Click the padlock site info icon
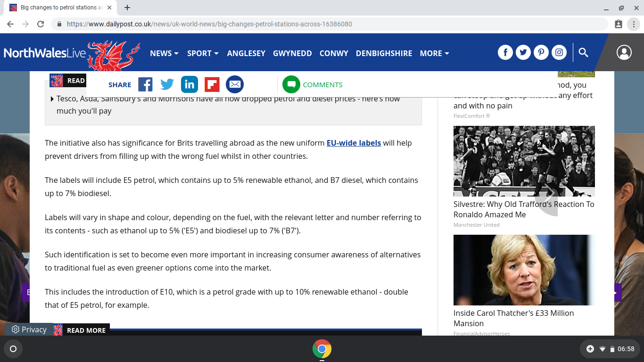The height and width of the screenshot is (362, 644). click(x=59, y=24)
